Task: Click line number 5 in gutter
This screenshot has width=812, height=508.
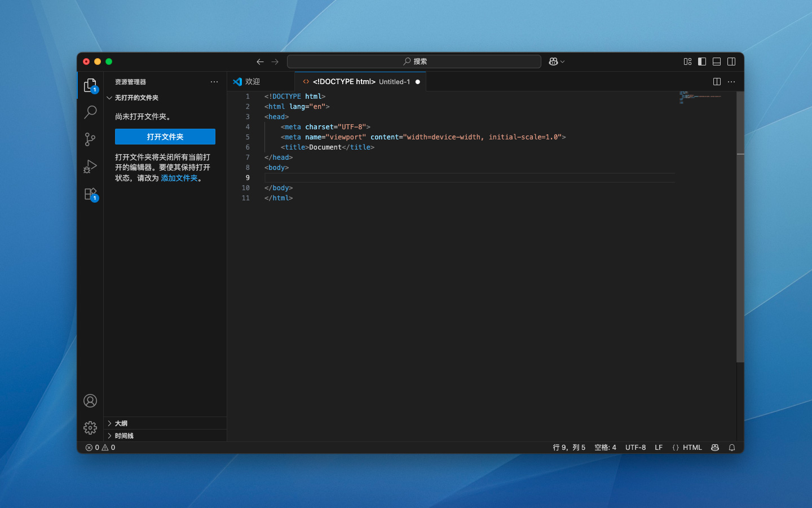Action: [x=248, y=137]
